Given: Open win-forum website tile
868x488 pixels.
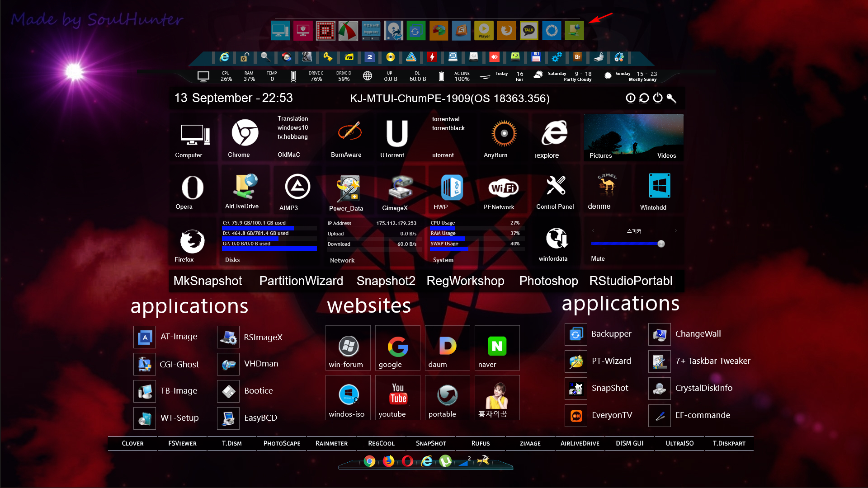Looking at the screenshot, I should point(348,348).
